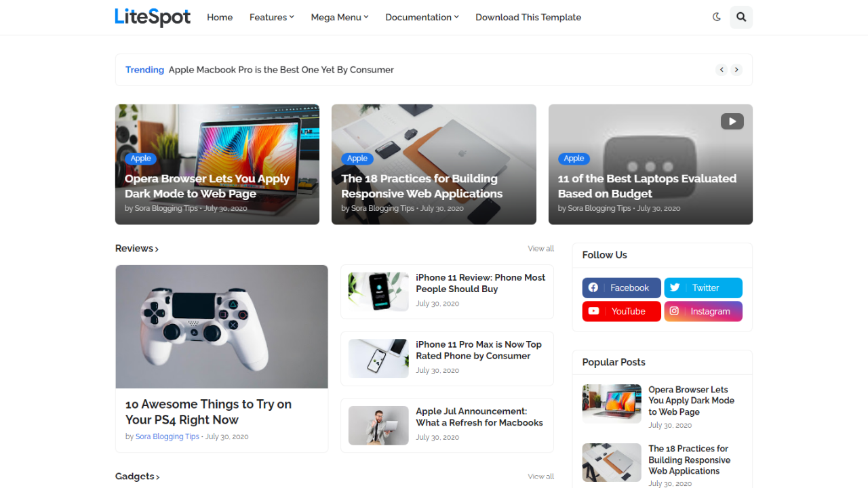
Task: Open Popular Posts Opera Browser thumbnail
Action: [612, 404]
